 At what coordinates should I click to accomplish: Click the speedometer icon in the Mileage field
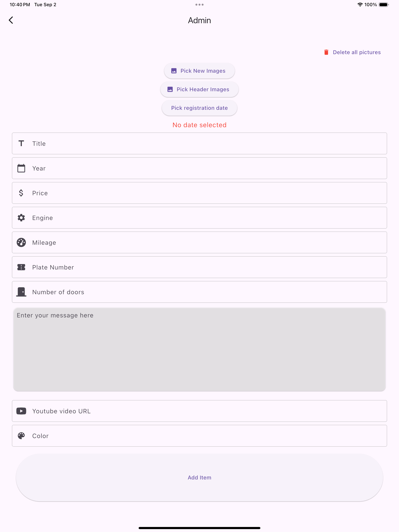point(21,242)
